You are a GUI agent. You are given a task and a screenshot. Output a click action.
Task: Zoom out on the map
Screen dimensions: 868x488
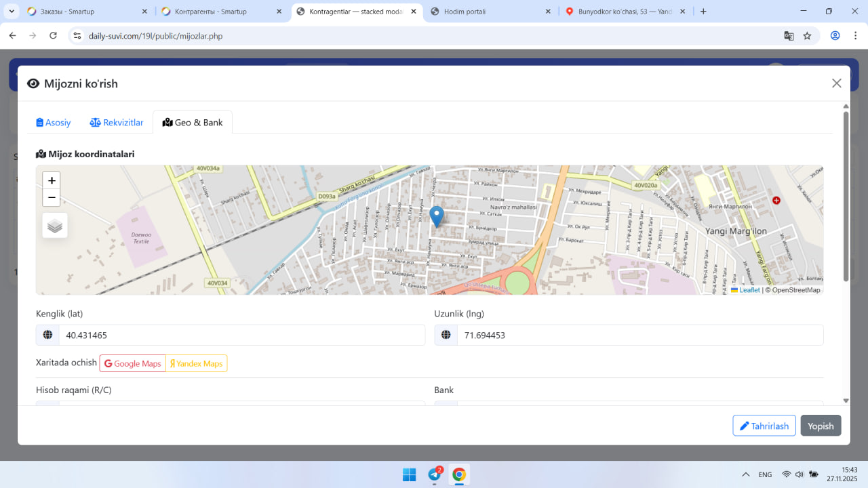point(52,198)
